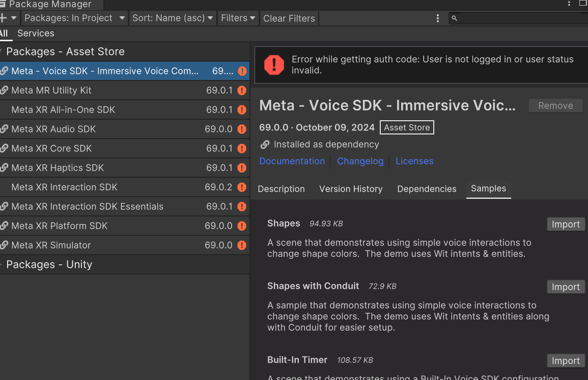Open the Licenses link
Image resolution: width=588 pixels, height=380 pixels.
(414, 161)
